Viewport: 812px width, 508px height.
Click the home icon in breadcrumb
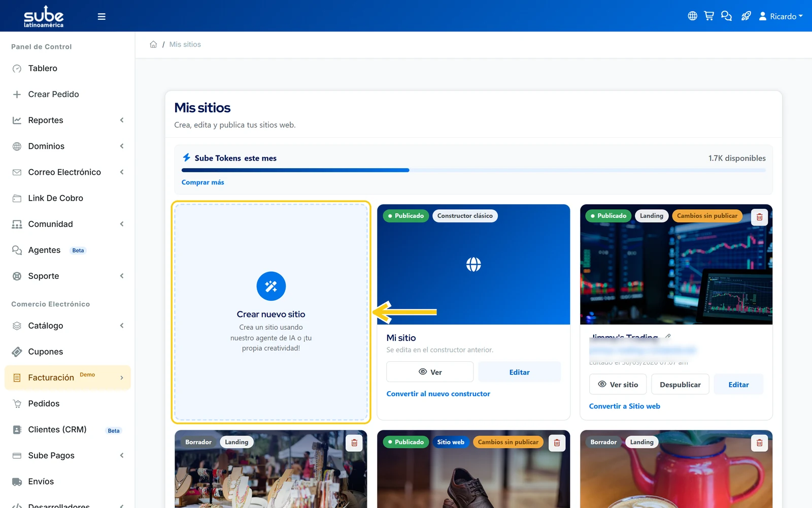point(153,44)
